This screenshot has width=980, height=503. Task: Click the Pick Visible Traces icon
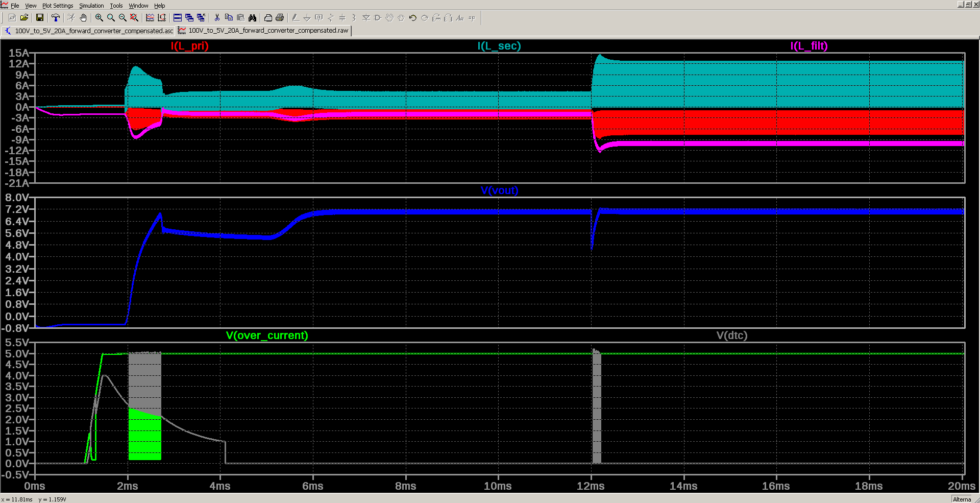(x=150, y=18)
